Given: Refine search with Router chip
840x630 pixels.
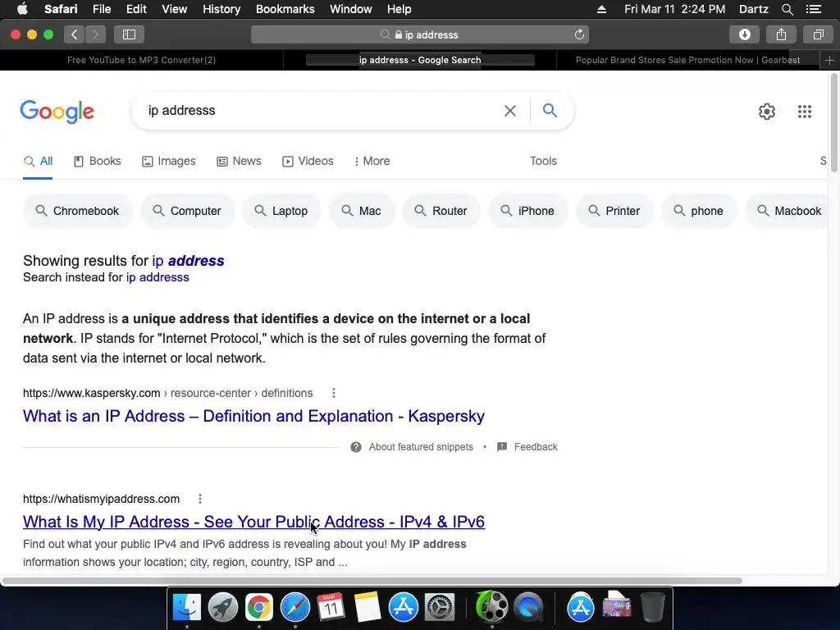Looking at the screenshot, I should coord(441,211).
